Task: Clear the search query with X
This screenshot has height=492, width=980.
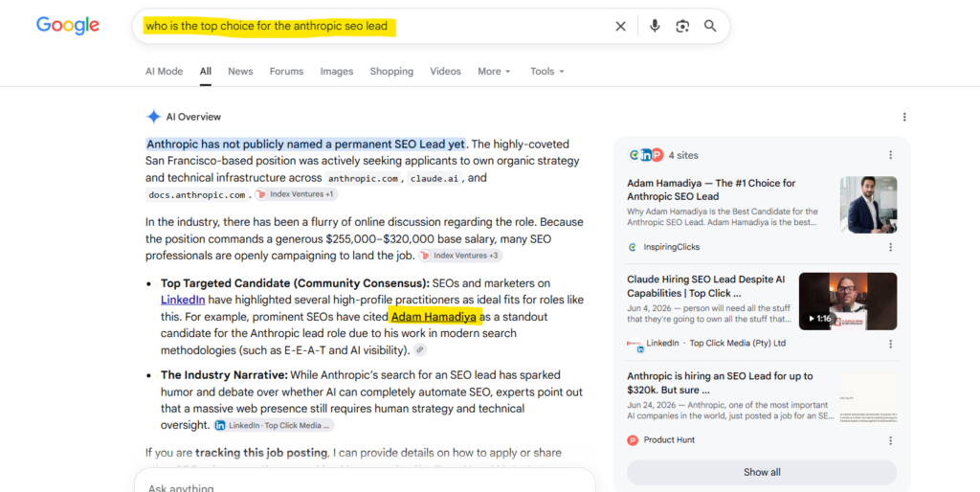Action: 620,26
